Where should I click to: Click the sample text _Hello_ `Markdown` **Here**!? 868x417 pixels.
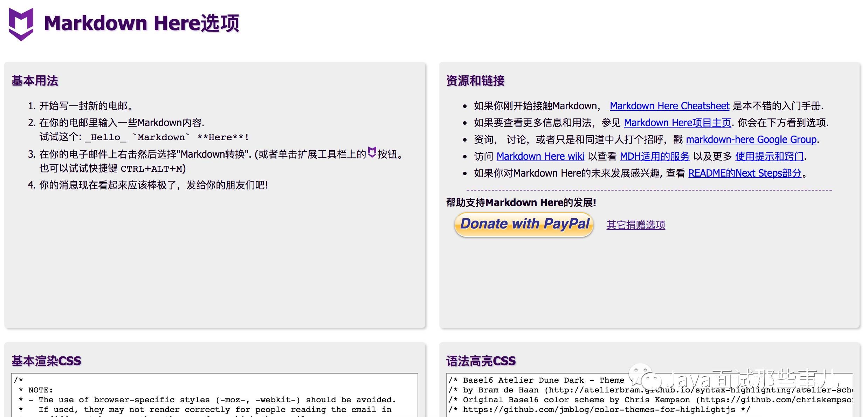pos(167,137)
